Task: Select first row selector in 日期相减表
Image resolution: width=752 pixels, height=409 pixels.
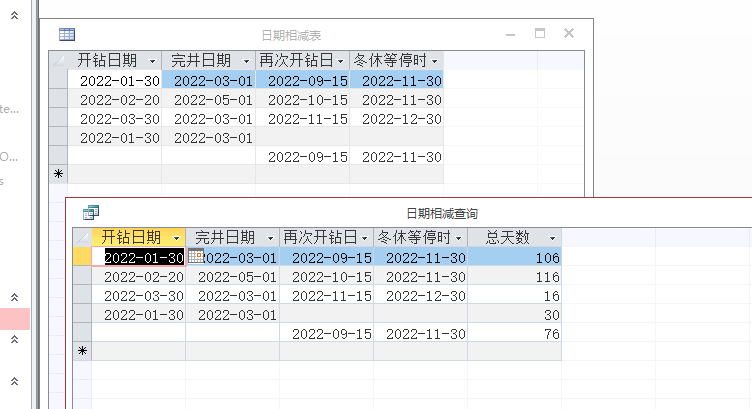Action: coord(58,80)
